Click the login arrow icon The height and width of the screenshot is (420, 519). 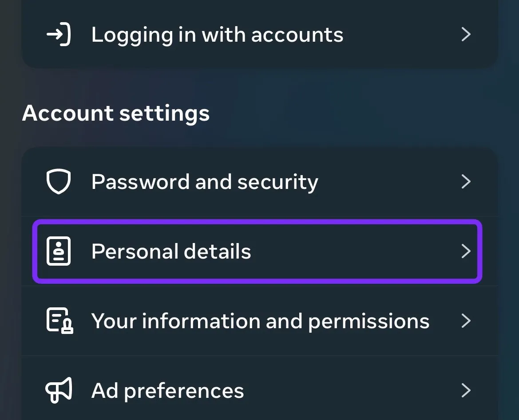click(59, 35)
